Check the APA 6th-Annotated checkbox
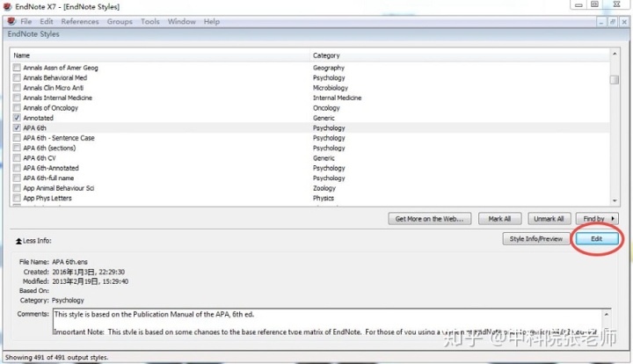This screenshot has height=364, width=633. pyautogui.click(x=17, y=168)
